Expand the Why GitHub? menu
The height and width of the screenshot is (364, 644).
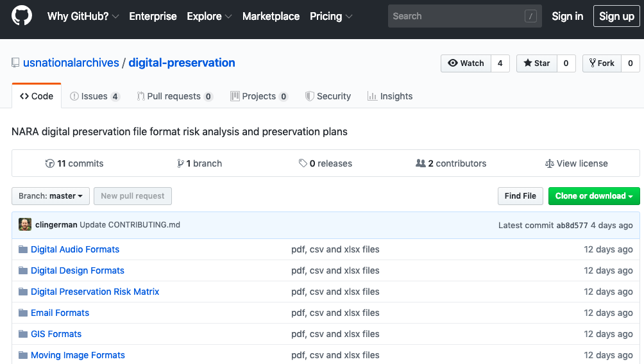point(83,17)
